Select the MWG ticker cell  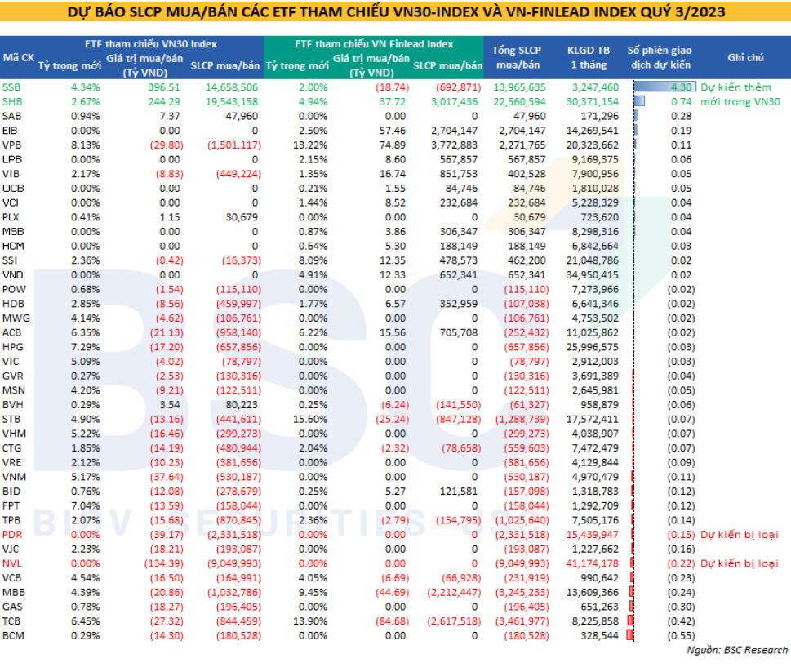tap(16, 318)
